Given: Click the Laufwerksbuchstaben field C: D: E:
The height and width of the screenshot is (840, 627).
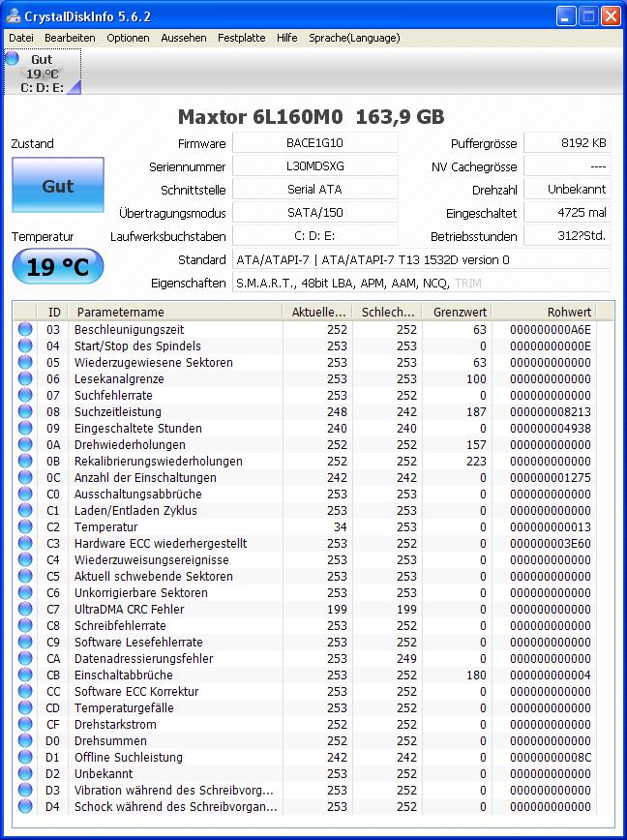Looking at the screenshot, I should coord(314,236).
